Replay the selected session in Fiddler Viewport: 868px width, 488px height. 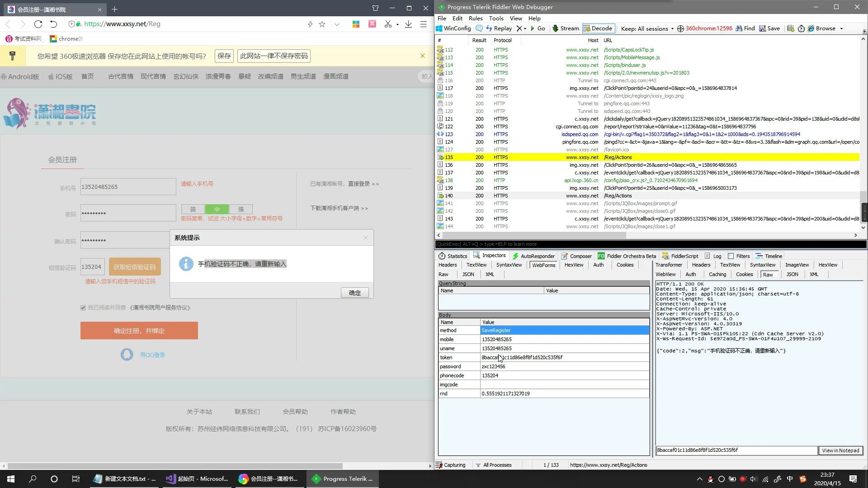coord(499,28)
